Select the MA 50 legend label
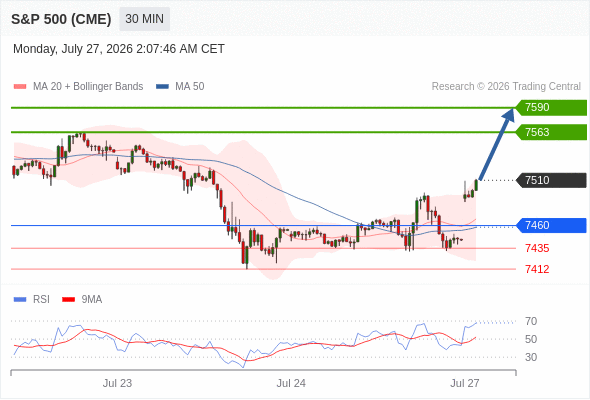590x400 pixels. click(x=190, y=87)
